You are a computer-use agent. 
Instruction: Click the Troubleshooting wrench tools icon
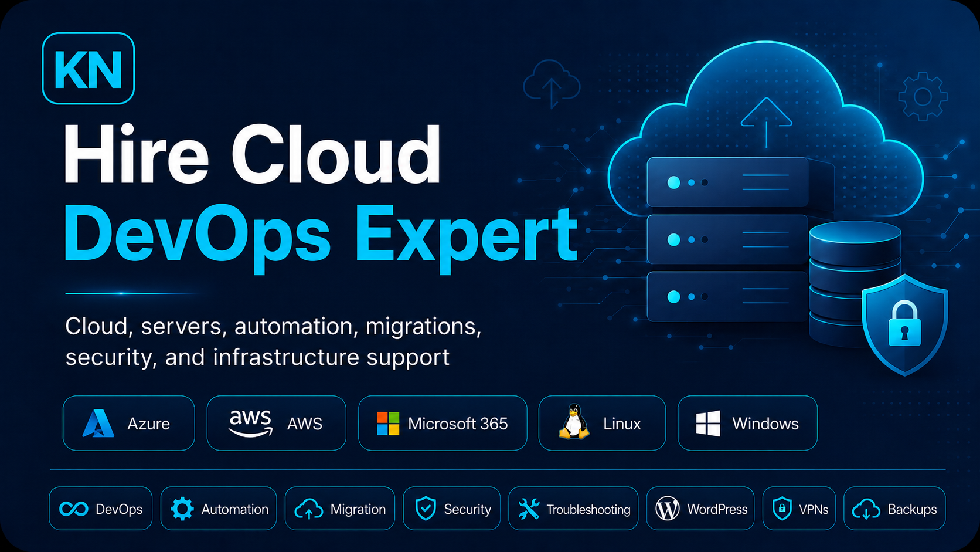pyautogui.click(x=529, y=509)
